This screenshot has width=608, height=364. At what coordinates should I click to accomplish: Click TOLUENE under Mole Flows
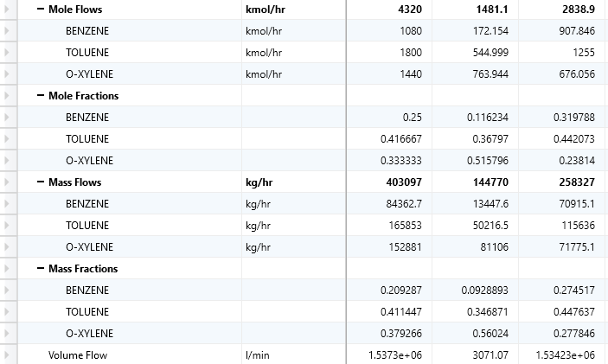click(87, 53)
